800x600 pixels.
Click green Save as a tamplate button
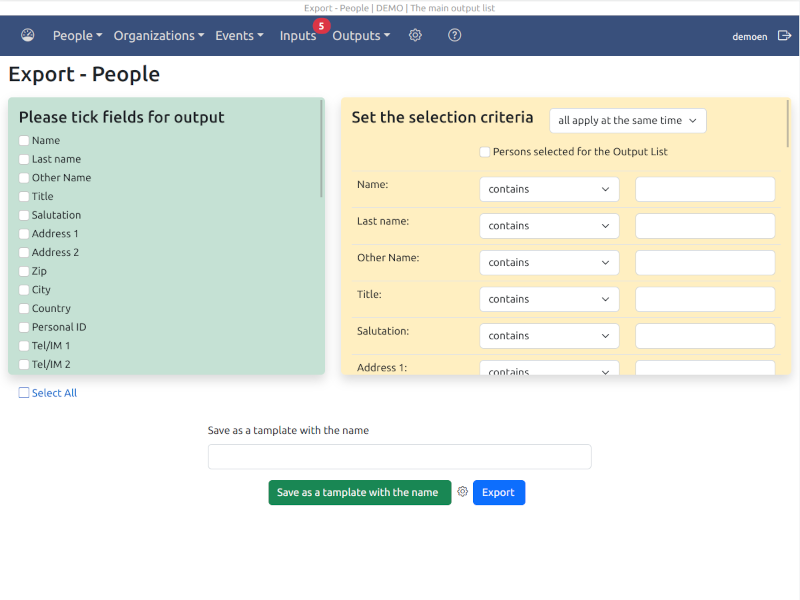pos(360,492)
